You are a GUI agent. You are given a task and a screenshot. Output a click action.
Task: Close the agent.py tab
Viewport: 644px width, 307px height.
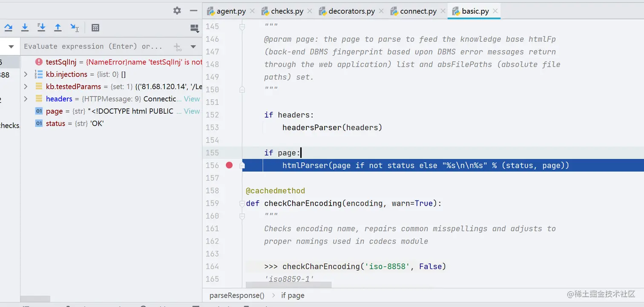(252, 11)
